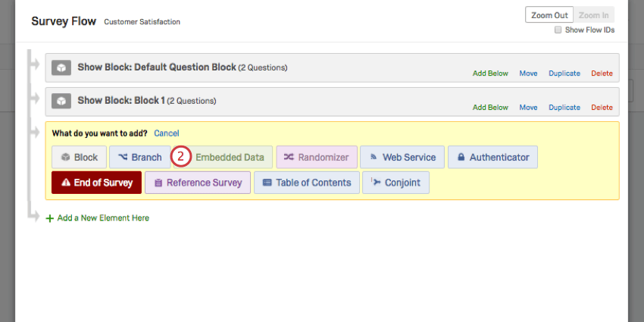
Task: Insert an End of Survey element
Action: [x=96, y=183]
